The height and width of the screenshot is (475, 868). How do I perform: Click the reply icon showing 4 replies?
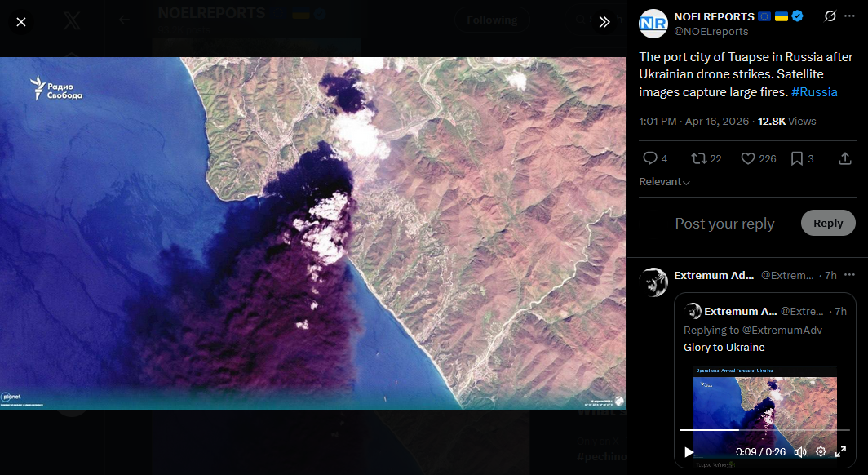pos(655,159)
